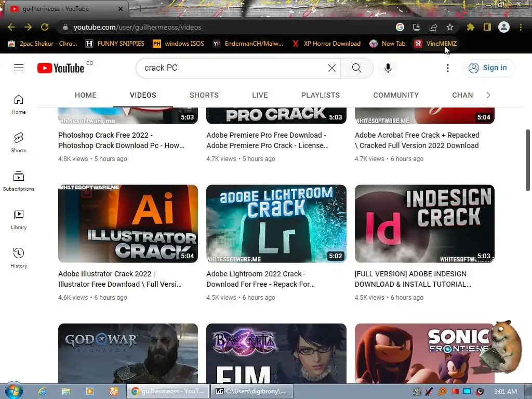This screenshot has height=399, width=532.
Task: Select the VIDEOS channel tab
Action: coord(143,95)
